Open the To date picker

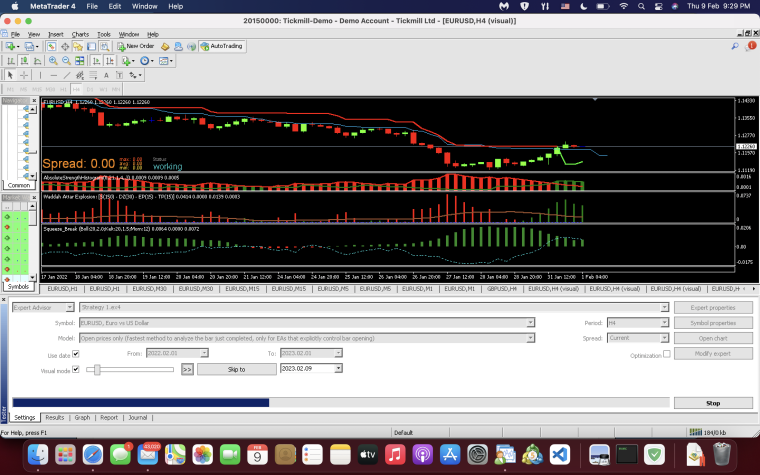pyautogui.click(x=338, y=353)
